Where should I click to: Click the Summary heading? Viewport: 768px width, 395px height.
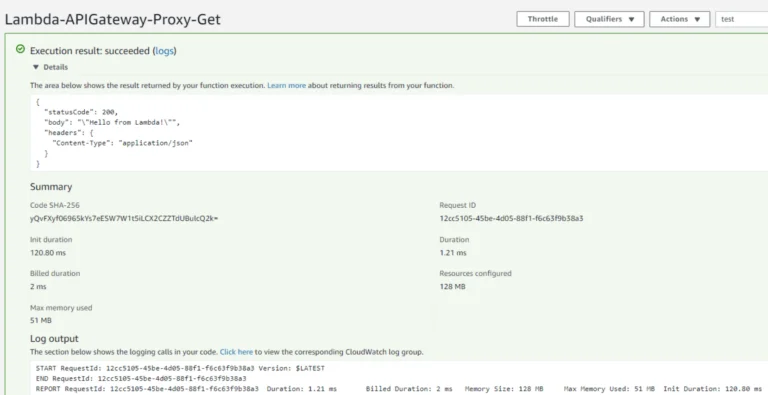tap(51, 187)
